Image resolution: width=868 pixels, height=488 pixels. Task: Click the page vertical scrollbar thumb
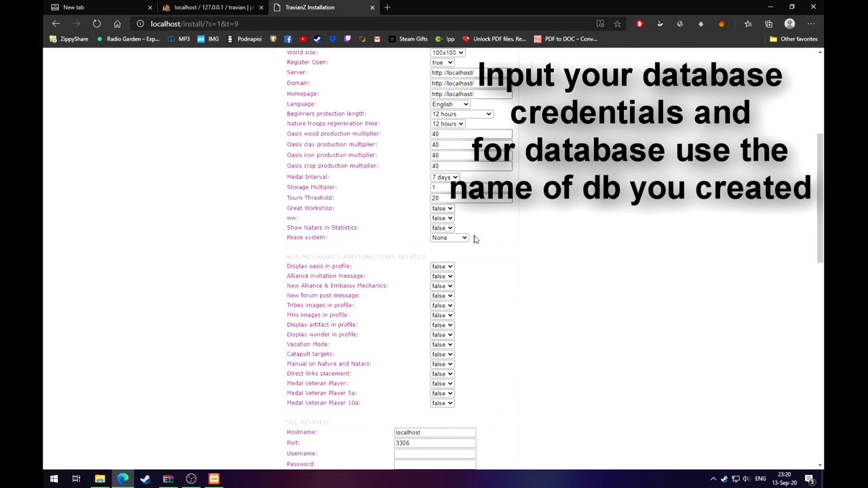(x=821, y=198)
